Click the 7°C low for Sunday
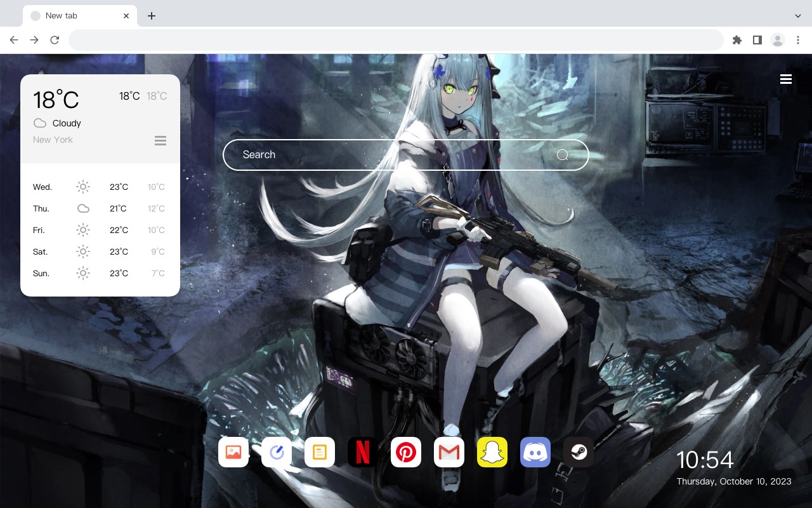This screenshot has height=508, width=812. (158, 273)
